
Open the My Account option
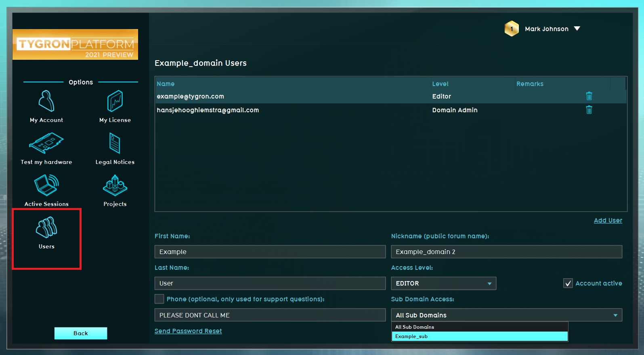tap(46, 101)
